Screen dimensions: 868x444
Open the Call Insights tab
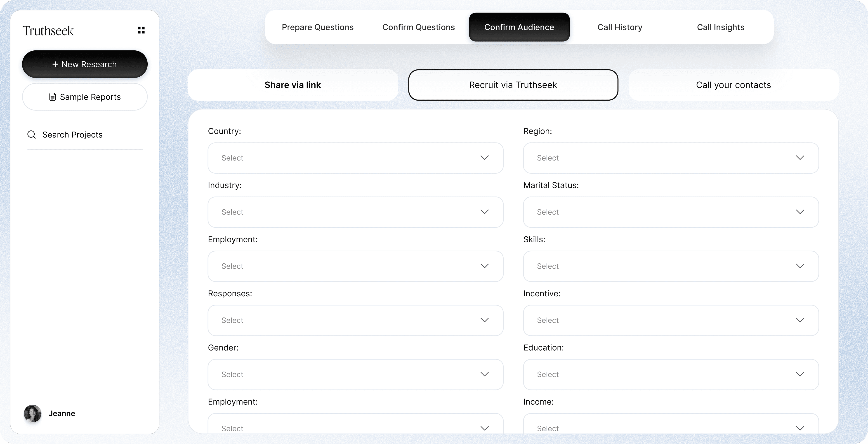[x=720, y=27]
